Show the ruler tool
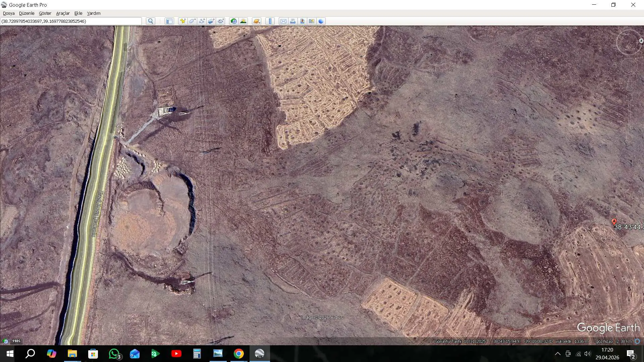 (270, 21)
